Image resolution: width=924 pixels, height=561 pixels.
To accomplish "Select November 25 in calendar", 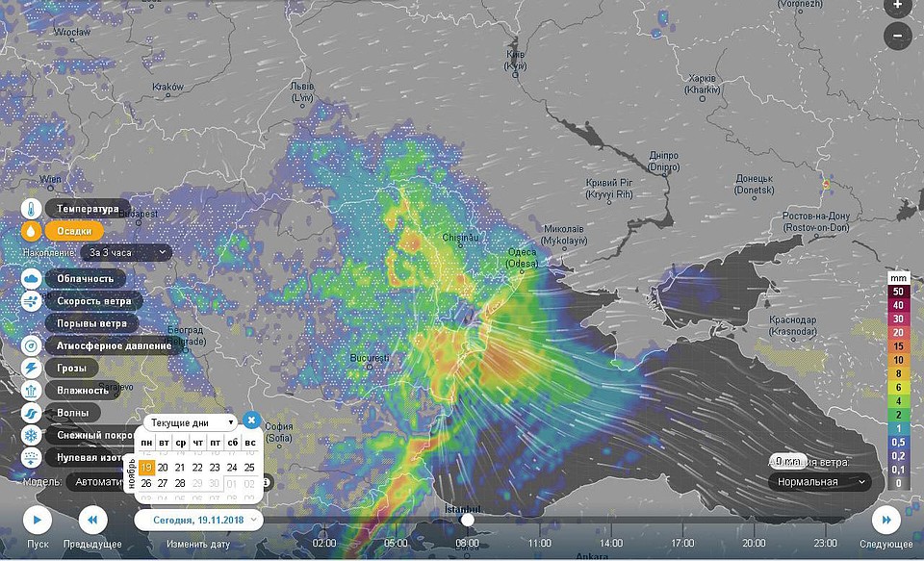I will [249, 468].
